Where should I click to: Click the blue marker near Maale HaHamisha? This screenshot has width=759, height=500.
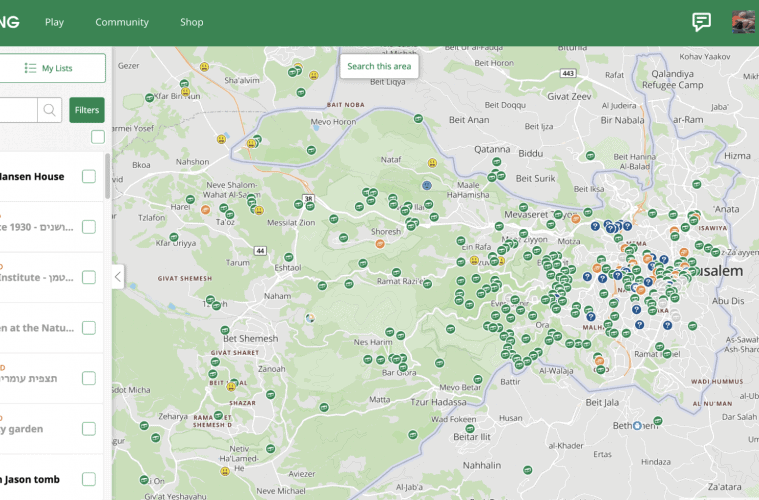pyautogui.click(x=427, y=186)
